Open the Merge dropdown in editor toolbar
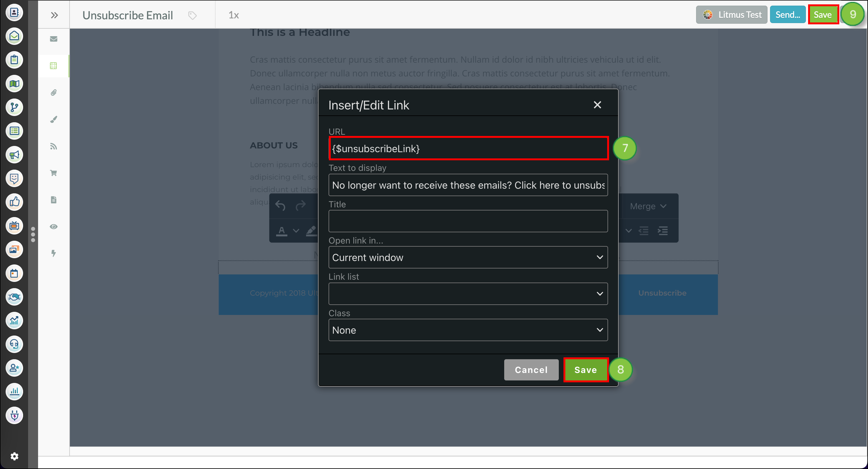The width and height of the screenshot is (868, 469). coord(648,206)
